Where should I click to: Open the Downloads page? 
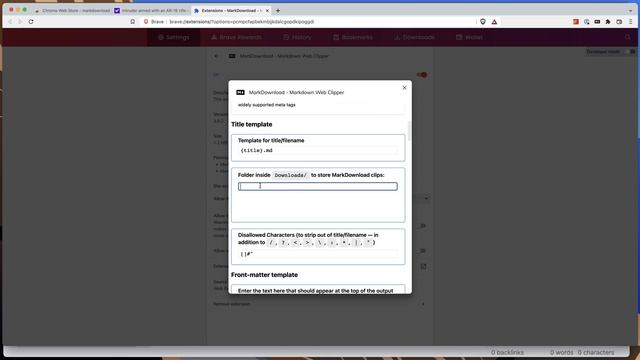pos(414,37)
